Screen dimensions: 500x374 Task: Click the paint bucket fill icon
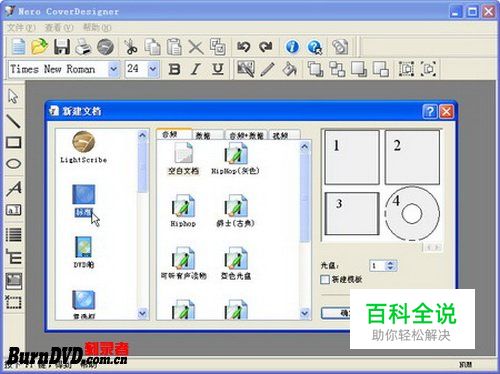coord(289,69)
